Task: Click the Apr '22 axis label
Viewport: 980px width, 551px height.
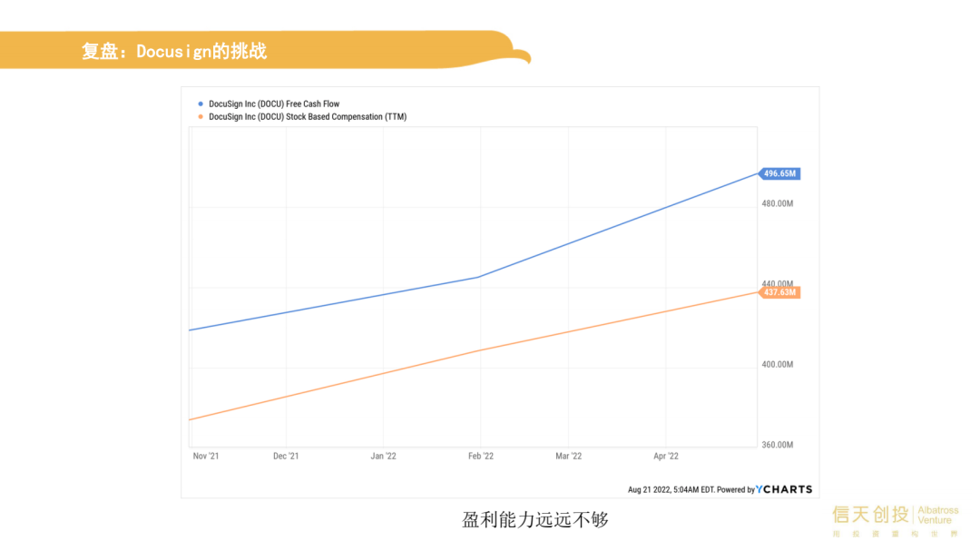Action: pyautogui.click(x=666, y=456)
